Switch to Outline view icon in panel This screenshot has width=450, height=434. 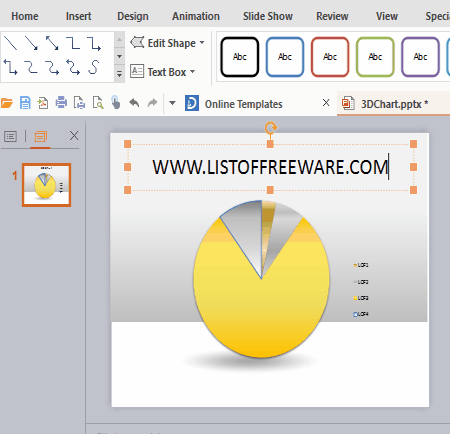tap(10, 136)
